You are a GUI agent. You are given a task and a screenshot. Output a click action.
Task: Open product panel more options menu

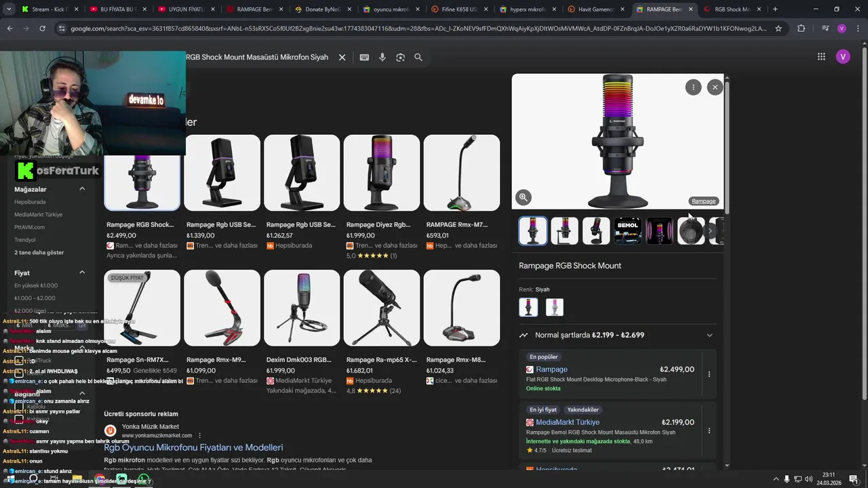click(x=693, y=87)
